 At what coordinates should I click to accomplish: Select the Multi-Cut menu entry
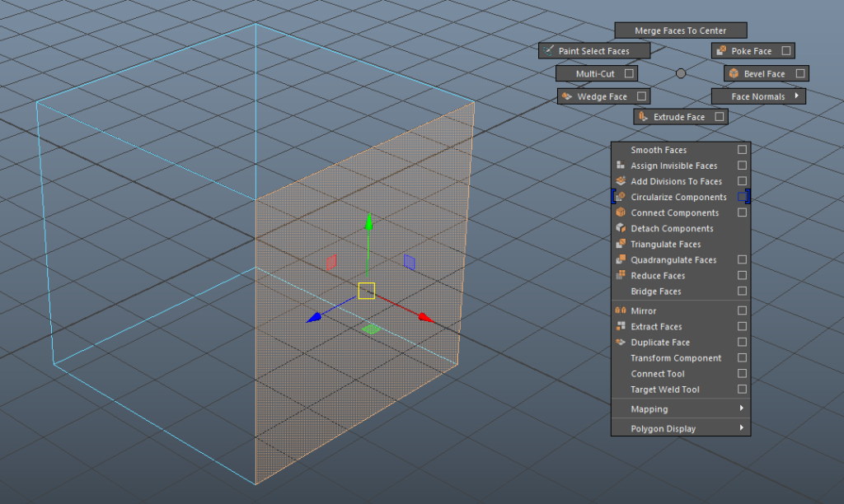pos(595,73)
